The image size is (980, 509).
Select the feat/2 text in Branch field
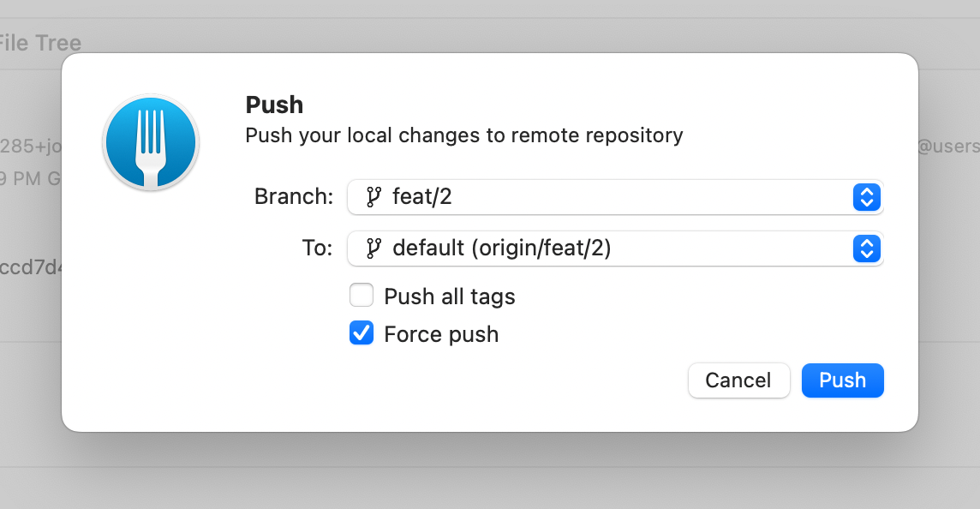421,197
